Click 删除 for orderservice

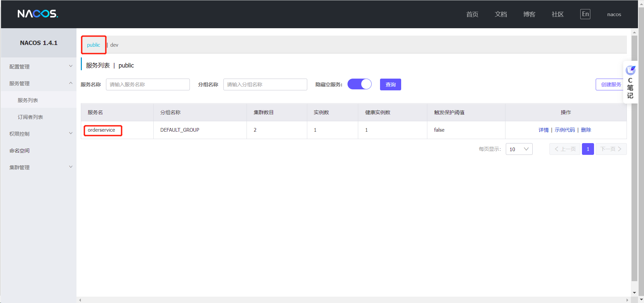[586, 130]
